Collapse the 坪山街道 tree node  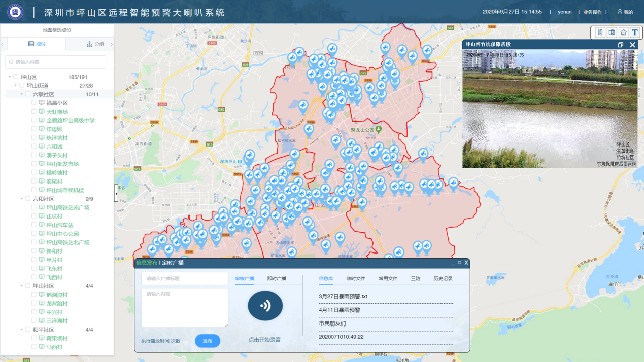click(x=16, y=86)
